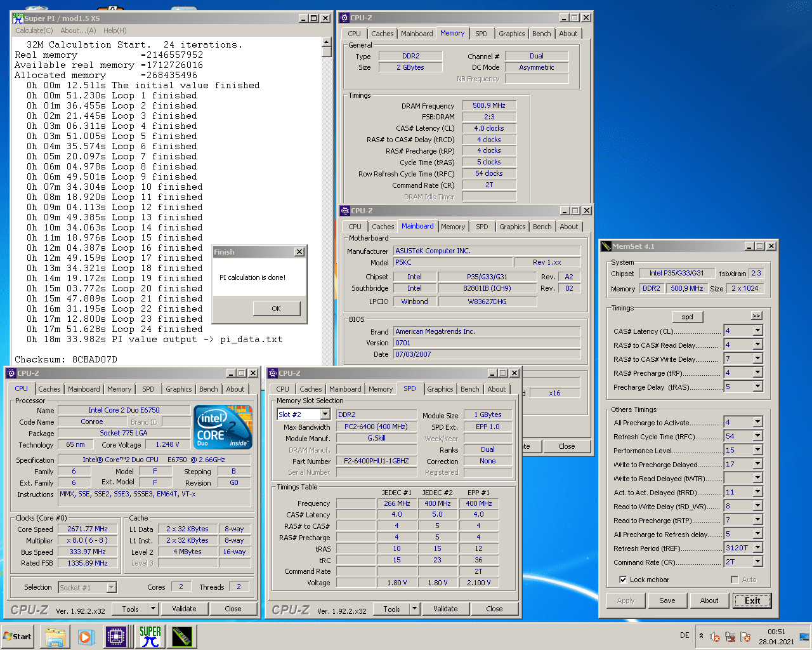Open the Slot #2 memory slot dropdown
The width and height of the screenshot is (812, 650).
[325, 415]
